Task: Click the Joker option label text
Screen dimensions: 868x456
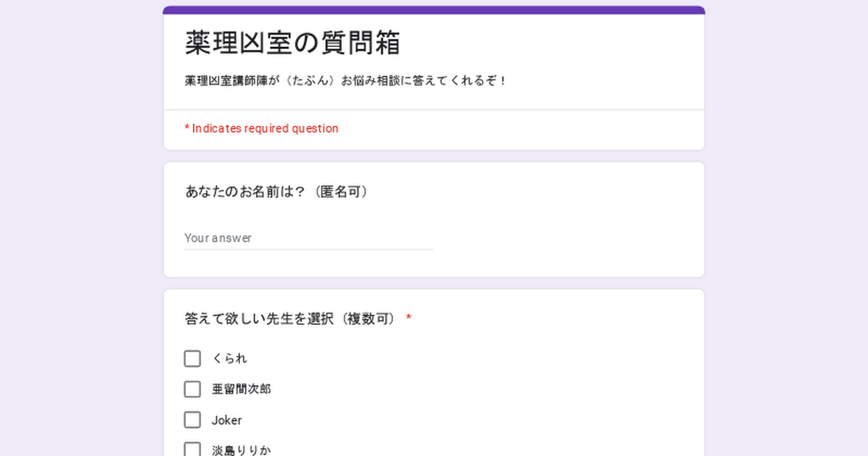Action: [226, 421]
